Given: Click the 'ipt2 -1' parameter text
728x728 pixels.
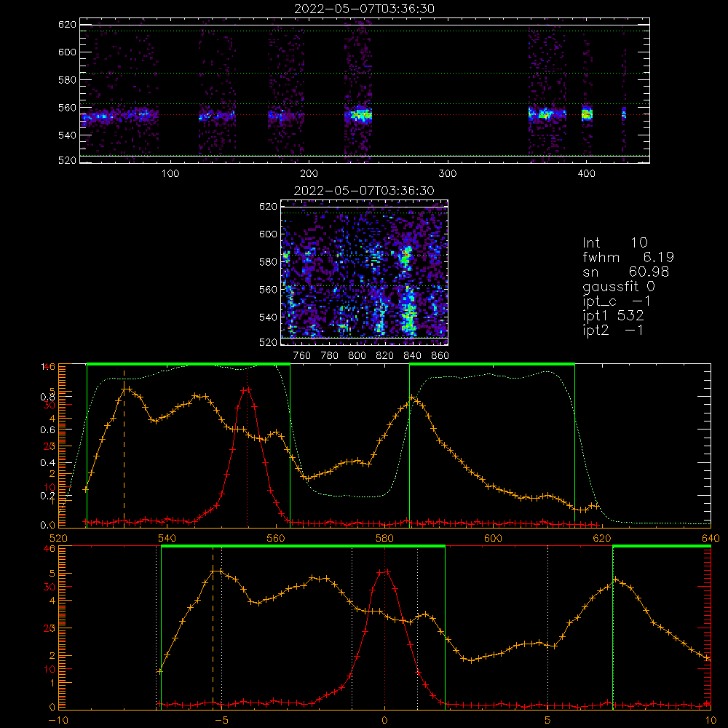Looking at the screenshot, I should 613,330.
